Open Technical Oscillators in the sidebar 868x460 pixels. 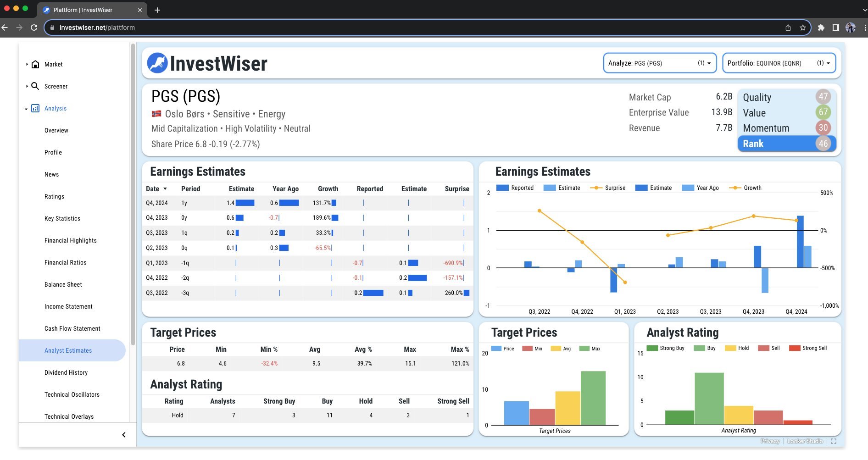click(72, 394)
